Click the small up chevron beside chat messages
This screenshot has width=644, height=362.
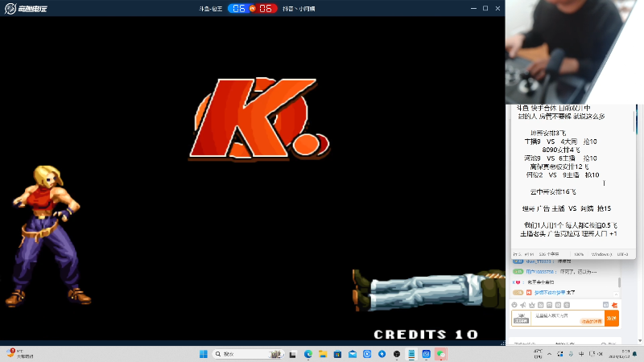pyautogui.click(x=616, y=294)
